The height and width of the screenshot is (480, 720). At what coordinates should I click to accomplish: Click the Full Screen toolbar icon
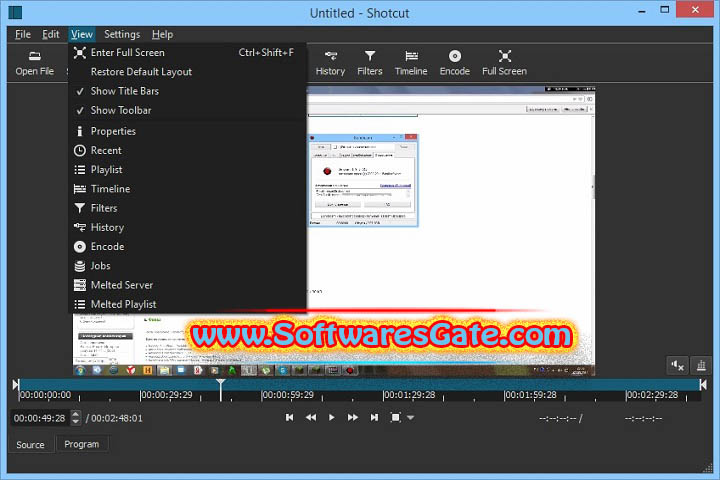[x=504, y=63]
